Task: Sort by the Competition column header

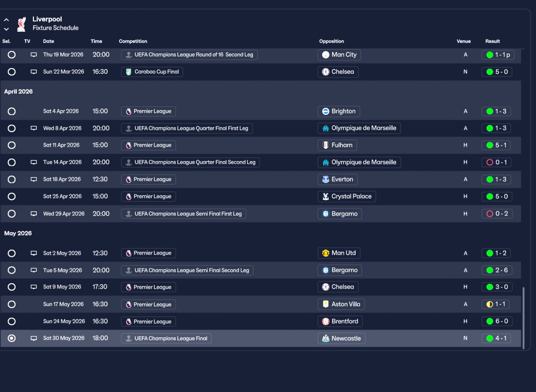Action: [133, 41]
